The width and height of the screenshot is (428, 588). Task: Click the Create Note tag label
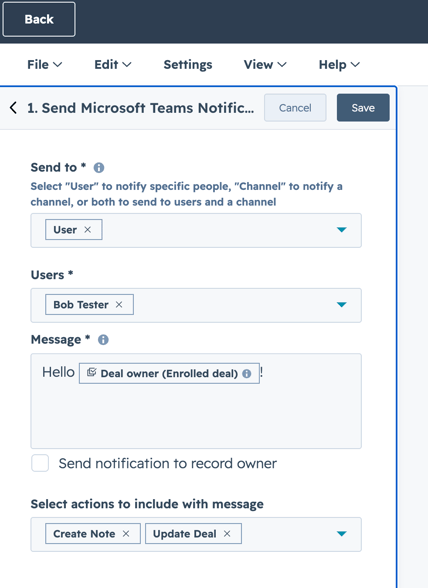pyautogui.click(x=84, y=534)
